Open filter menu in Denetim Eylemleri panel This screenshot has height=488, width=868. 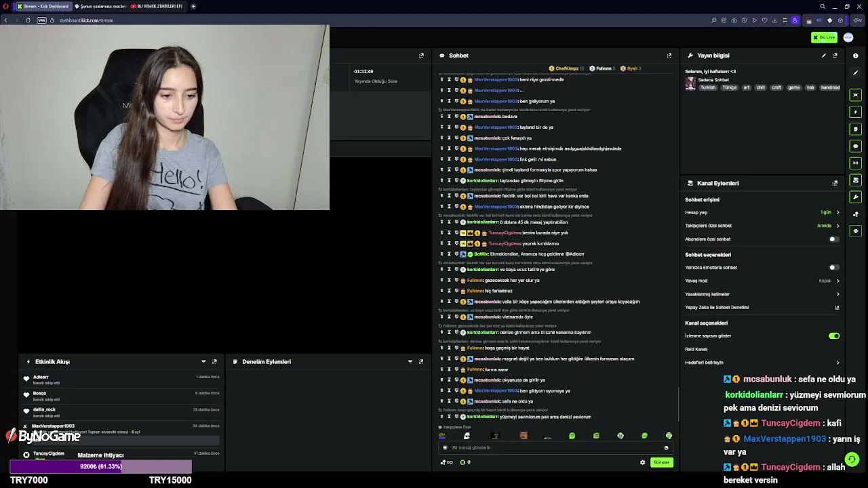click(x=410, y=362)
